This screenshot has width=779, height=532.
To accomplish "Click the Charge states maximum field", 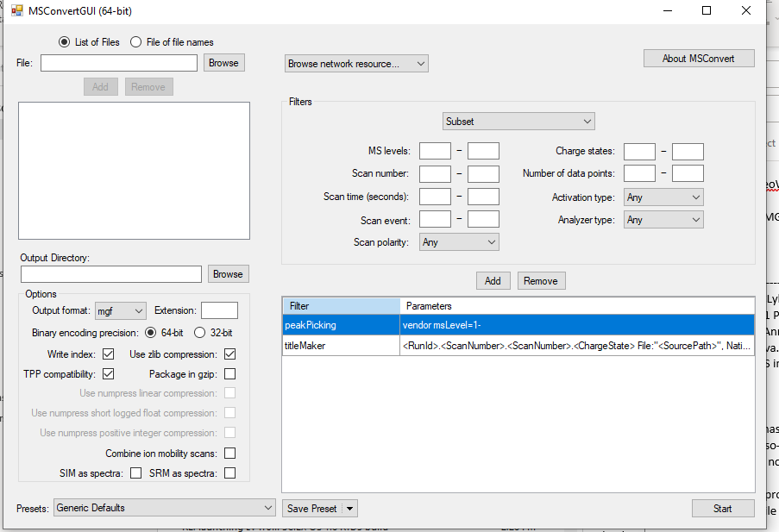I will (x=688, y=152).
